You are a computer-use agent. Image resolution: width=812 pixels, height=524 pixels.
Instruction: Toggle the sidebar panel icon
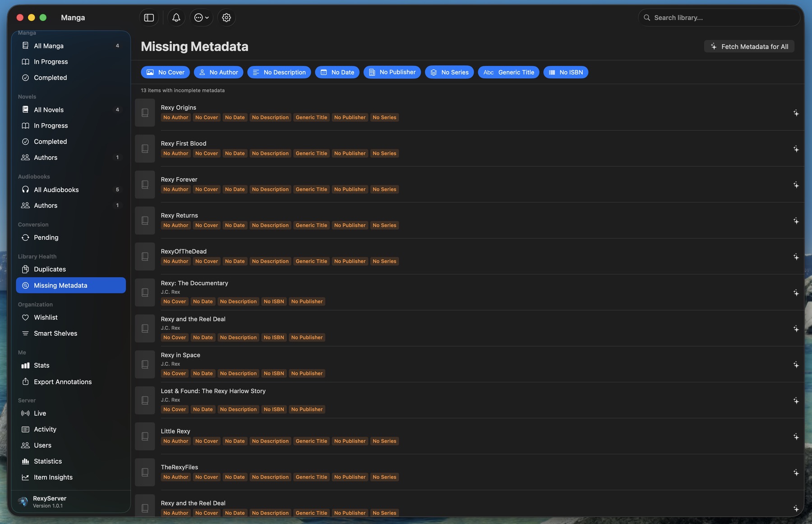(149, 18)
